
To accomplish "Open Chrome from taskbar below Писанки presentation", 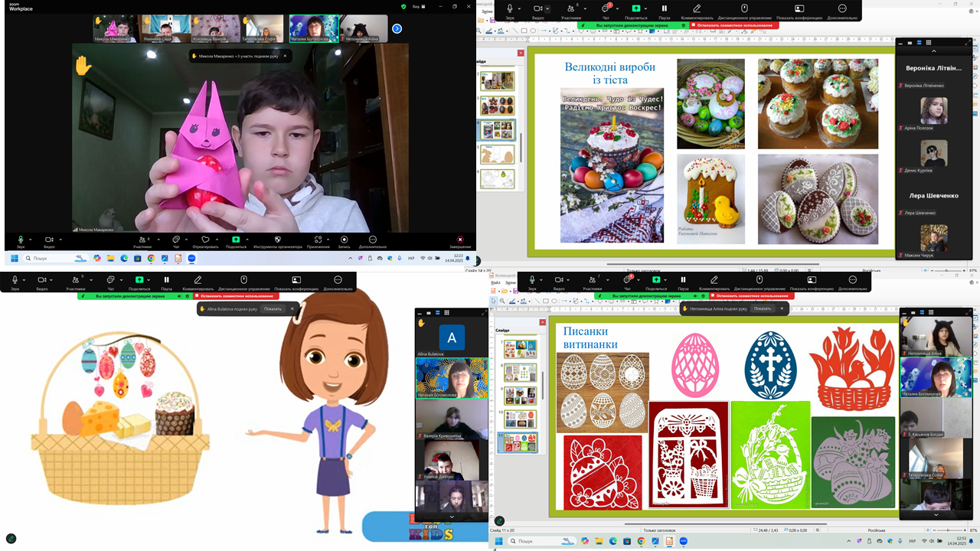I will tap(641, 542).
